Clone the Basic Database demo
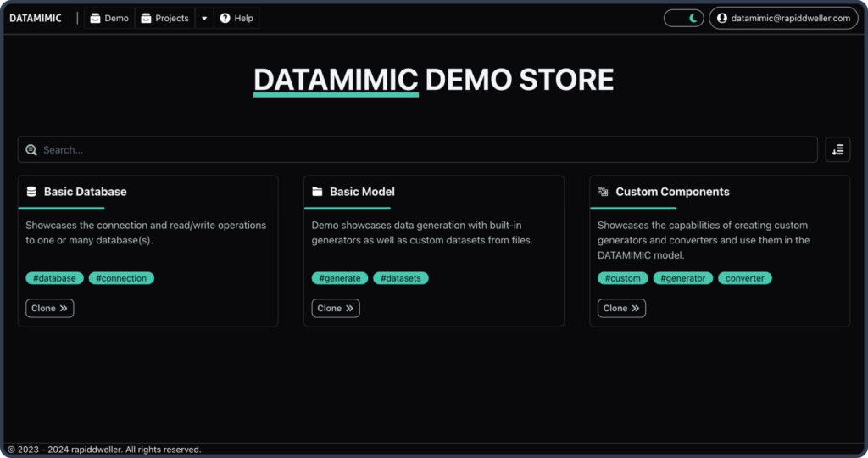868x458 pixels. (x=50, y=309)
